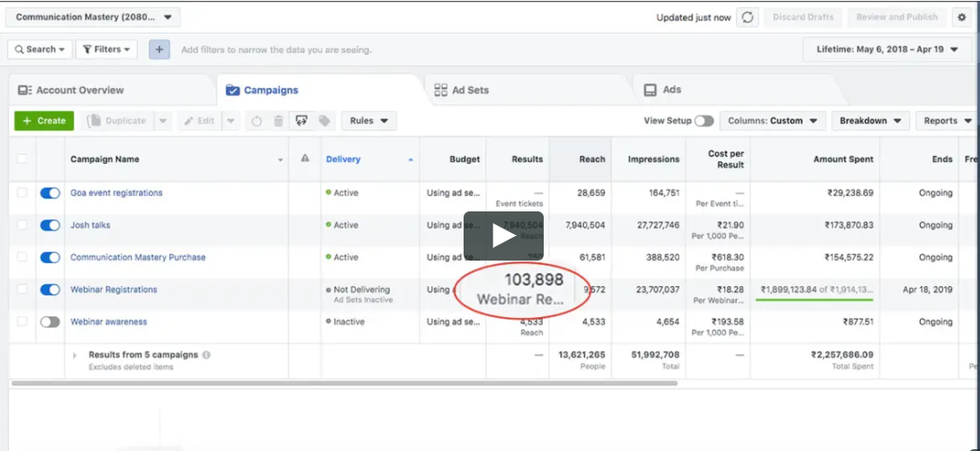Open the Breakdown dropdown

871,121
